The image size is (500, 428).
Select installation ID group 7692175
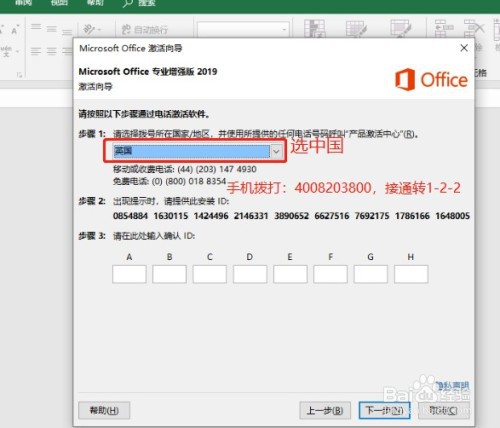372,216
